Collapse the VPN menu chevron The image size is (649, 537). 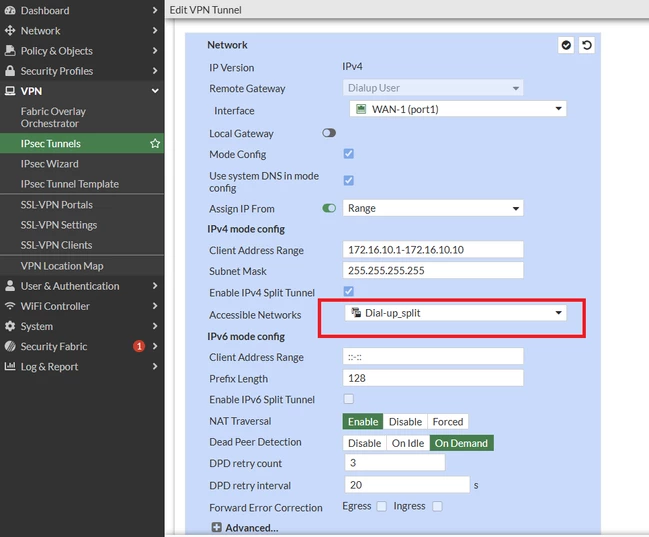tap(155, 91)
